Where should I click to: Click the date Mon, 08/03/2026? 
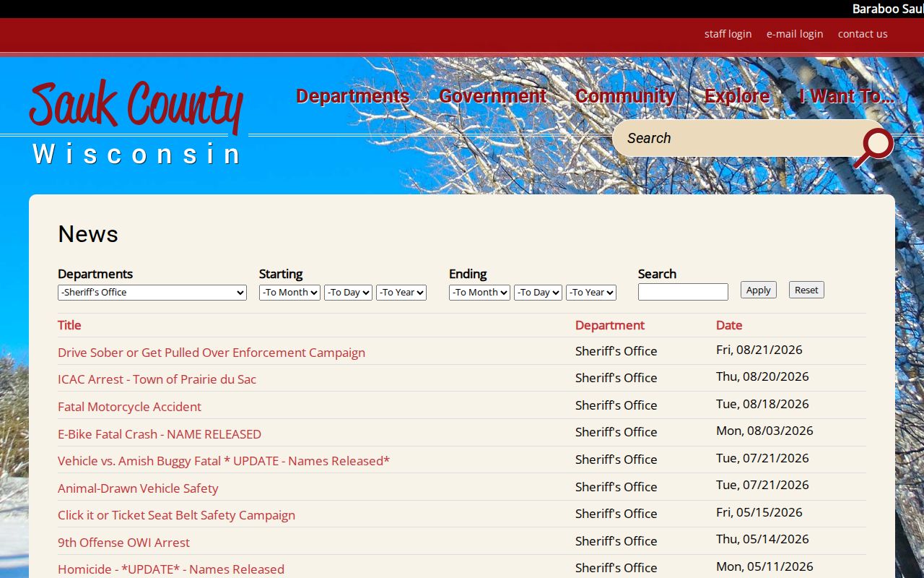point(764,431)
